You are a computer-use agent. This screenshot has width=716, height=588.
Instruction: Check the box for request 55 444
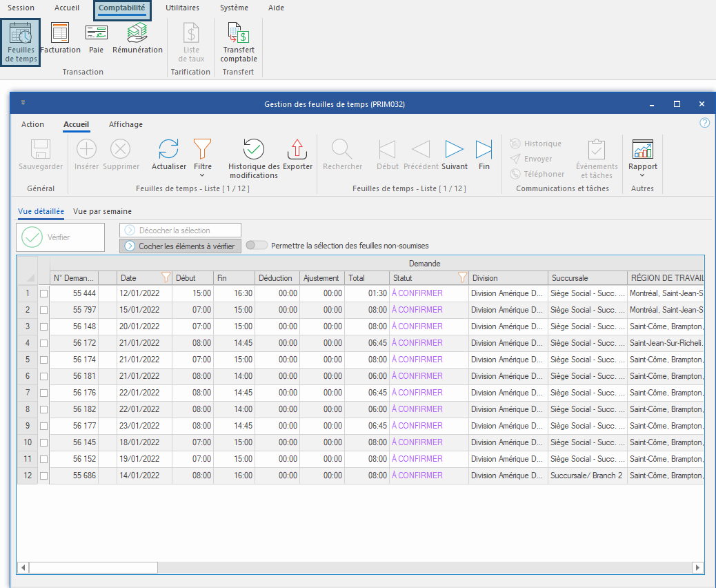tap(43, 293)
